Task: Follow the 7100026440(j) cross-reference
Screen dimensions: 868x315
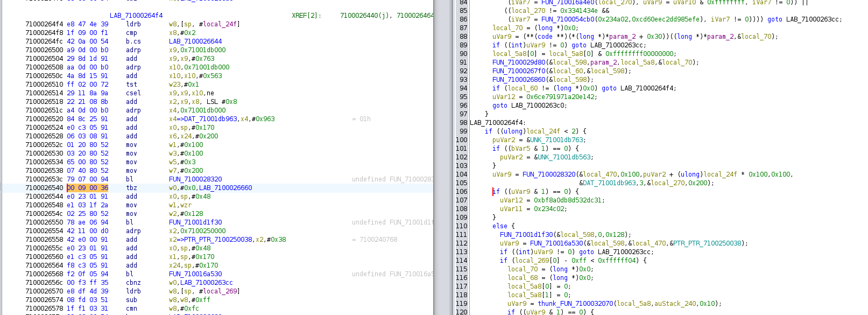Action: point(366,16)
